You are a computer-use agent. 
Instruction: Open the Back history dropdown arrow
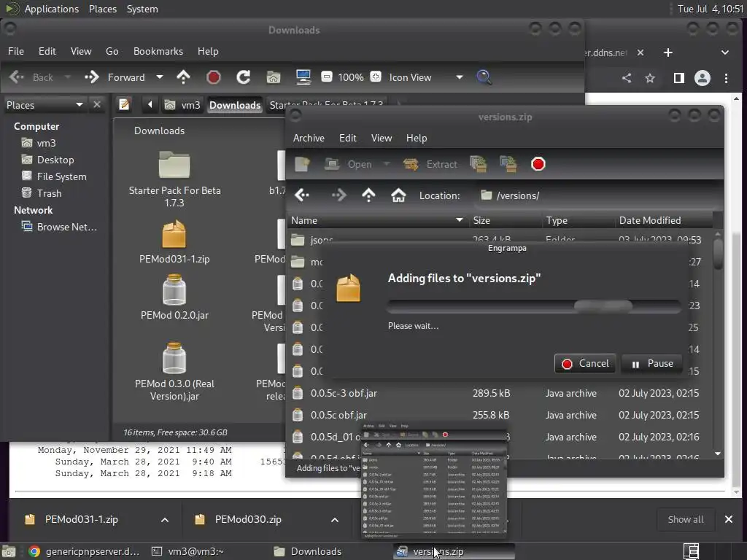point(68,77)
